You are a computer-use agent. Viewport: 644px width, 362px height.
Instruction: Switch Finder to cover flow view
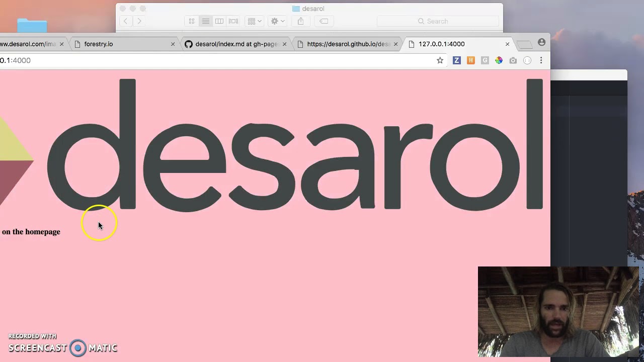233,21
